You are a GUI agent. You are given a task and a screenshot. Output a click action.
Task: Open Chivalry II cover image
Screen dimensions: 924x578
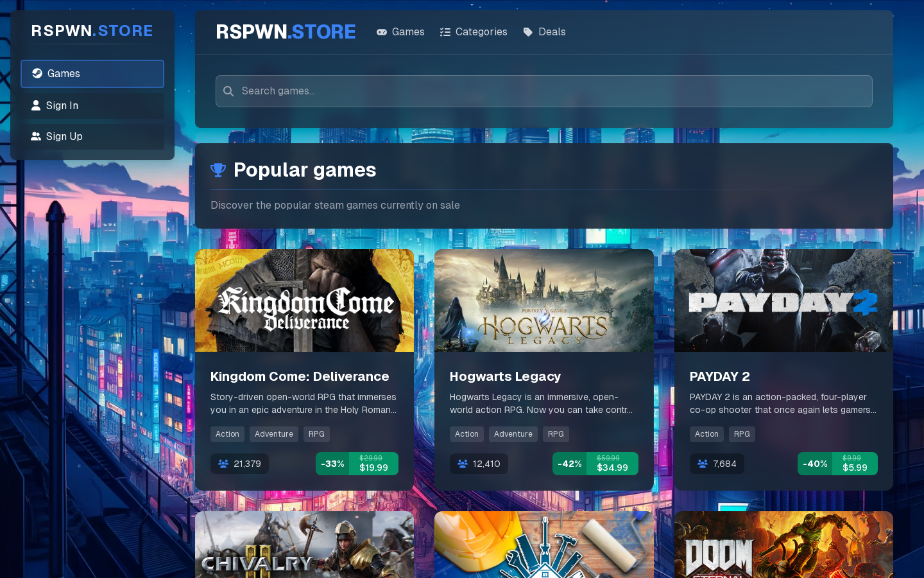click(305, 545)
